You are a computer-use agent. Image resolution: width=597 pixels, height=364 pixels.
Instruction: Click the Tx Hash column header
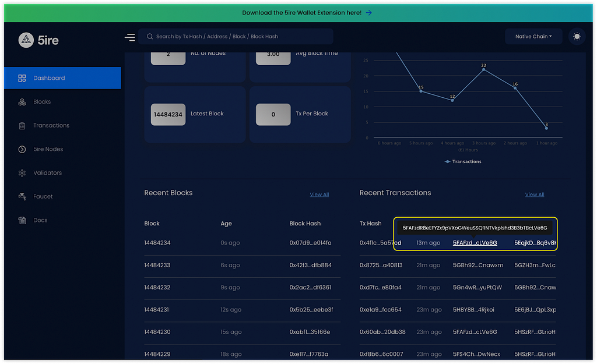click(370, 224)
